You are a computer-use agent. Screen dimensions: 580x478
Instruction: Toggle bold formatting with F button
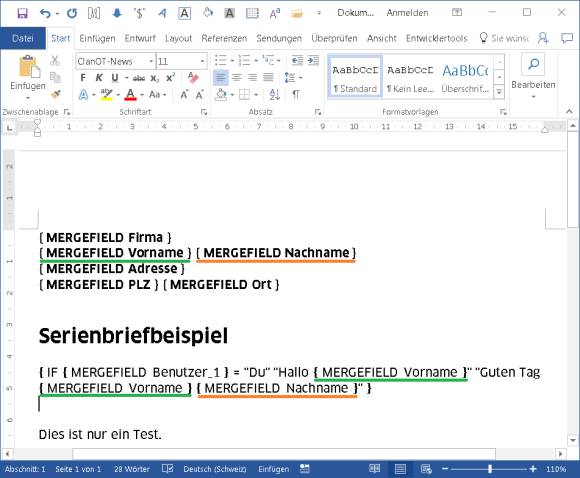click(83, 78)
